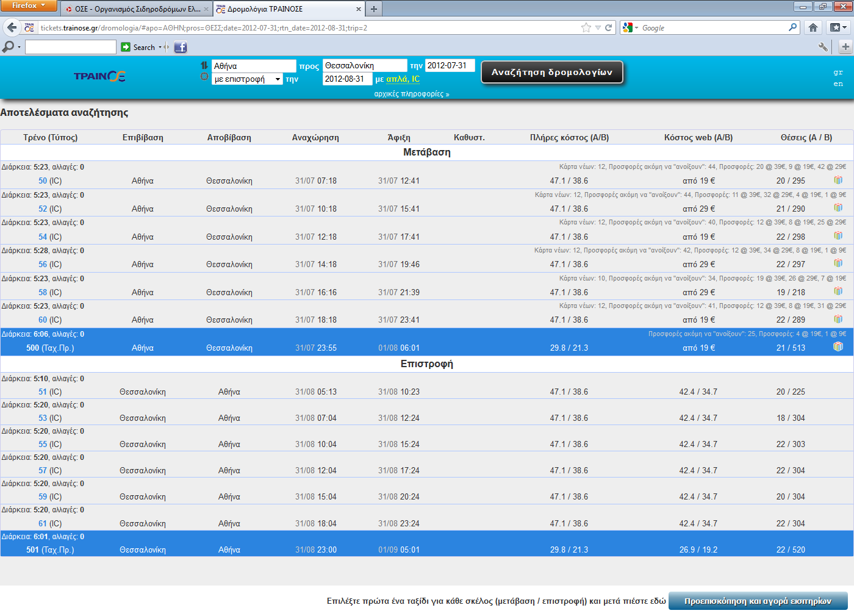Click the Τρένο (Τύπος) column header
This screenshot has width=854, height=616.
[x=51, y=137]
